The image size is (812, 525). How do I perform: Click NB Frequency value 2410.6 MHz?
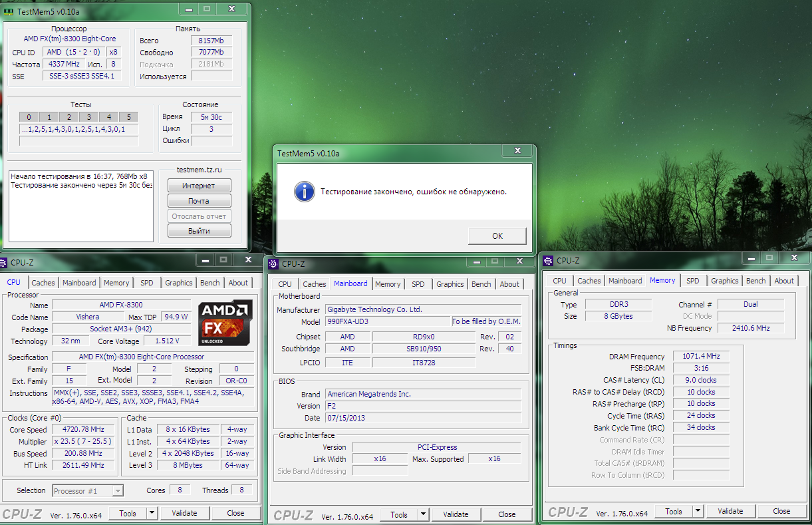750,328
